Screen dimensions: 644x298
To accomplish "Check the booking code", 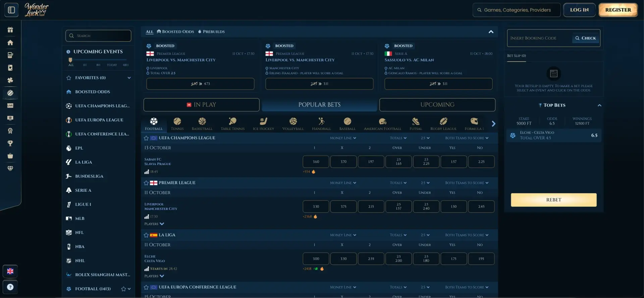I will point(586,38).
